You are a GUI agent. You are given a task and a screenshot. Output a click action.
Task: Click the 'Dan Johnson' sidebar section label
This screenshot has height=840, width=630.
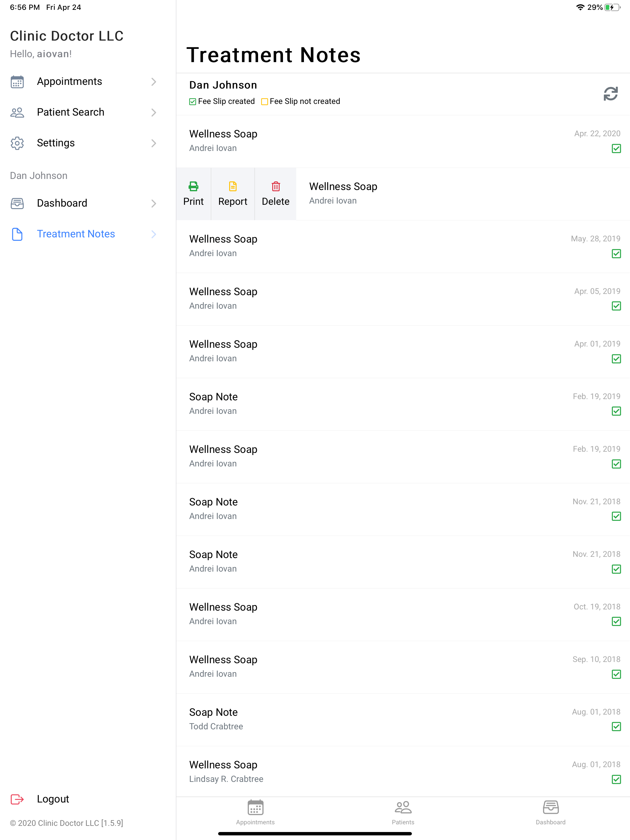[38, 176]
